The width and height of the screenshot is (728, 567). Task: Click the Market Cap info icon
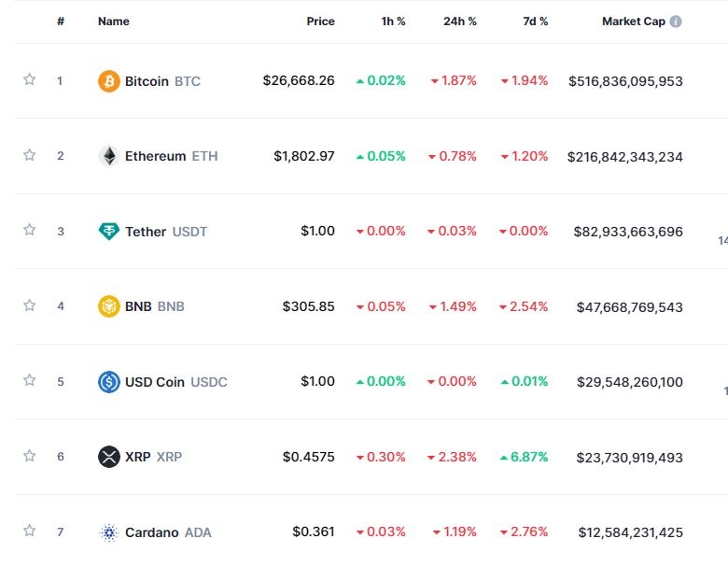click(676, 21)
